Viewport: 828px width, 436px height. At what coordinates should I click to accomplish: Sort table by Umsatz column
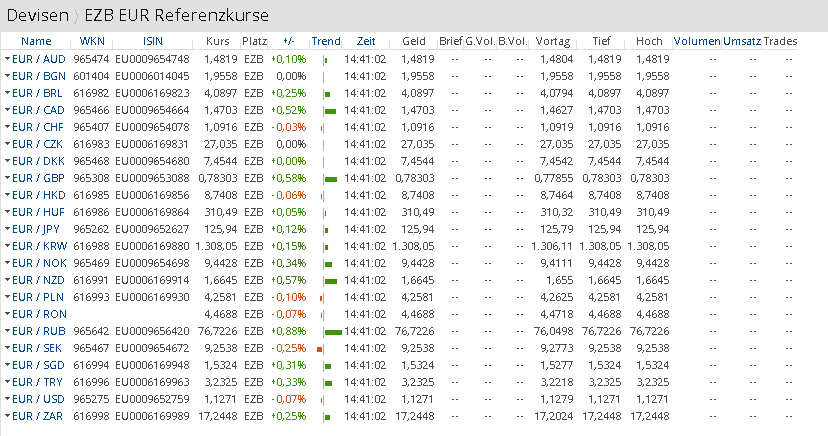[x=741, y=41]
